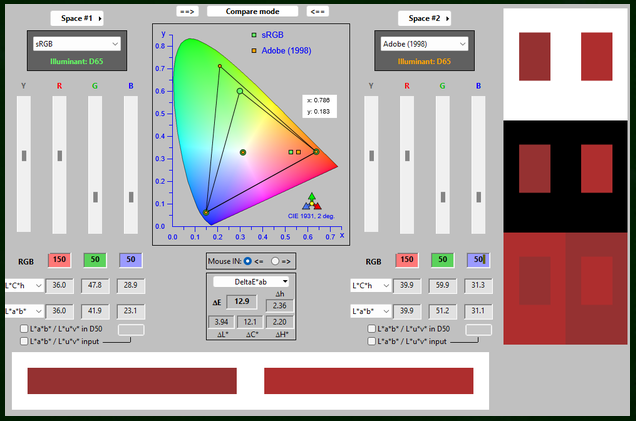The width and height of the screenshot is (636, 421).
Task: Click the blue primary vertex marker
Action: (x=206, y=213)
